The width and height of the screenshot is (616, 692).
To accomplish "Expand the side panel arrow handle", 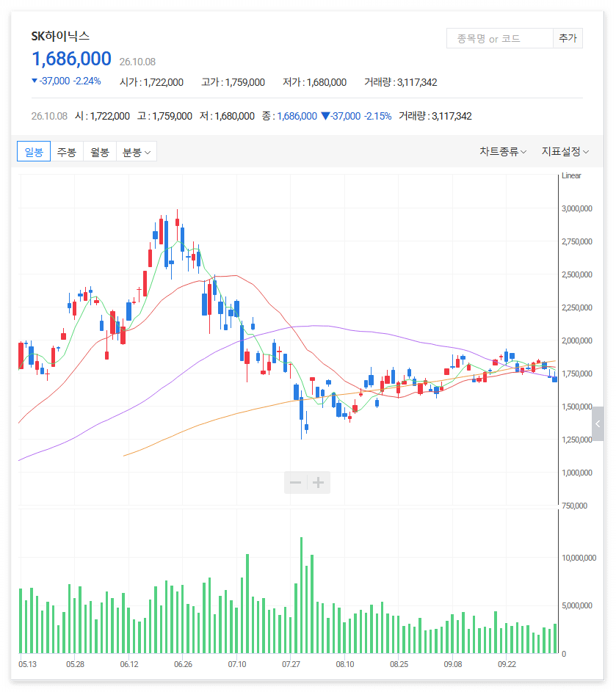I will [598, 423].
